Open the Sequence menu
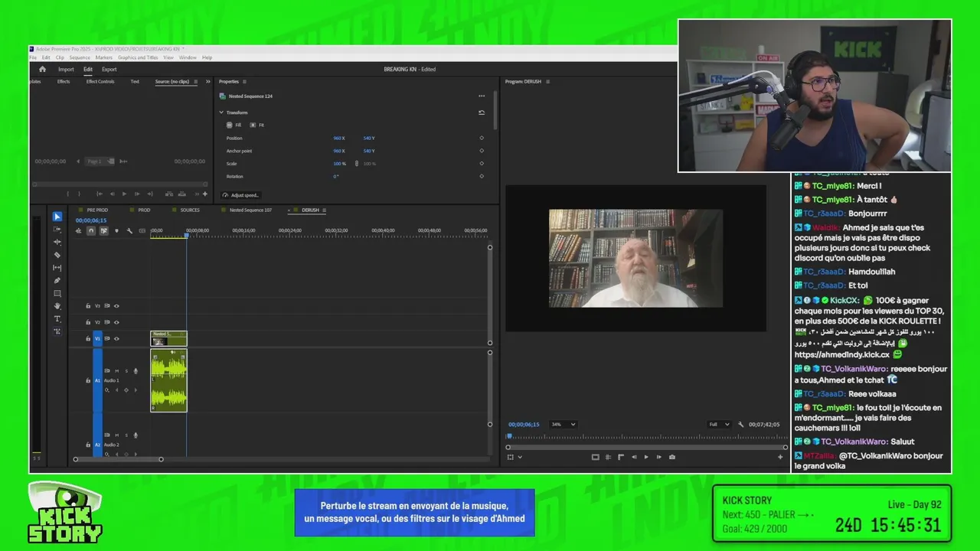Viewport: 980px width, 551px height. pos(80,57)
